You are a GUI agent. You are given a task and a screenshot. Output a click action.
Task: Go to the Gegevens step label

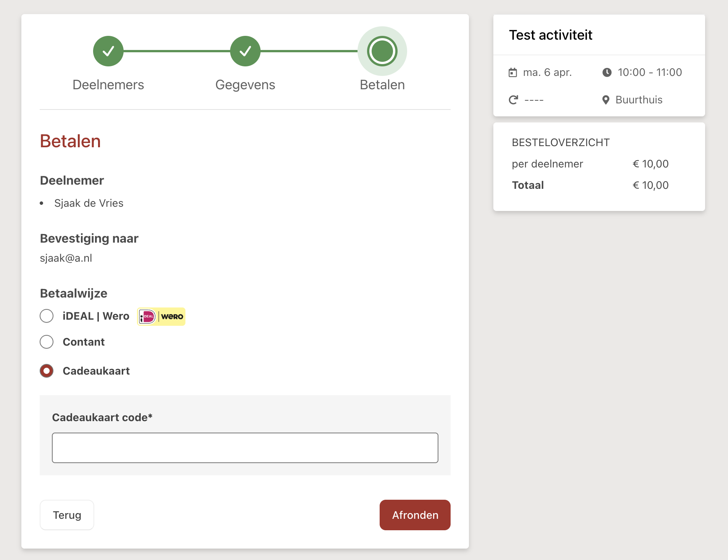pos(245,85)
